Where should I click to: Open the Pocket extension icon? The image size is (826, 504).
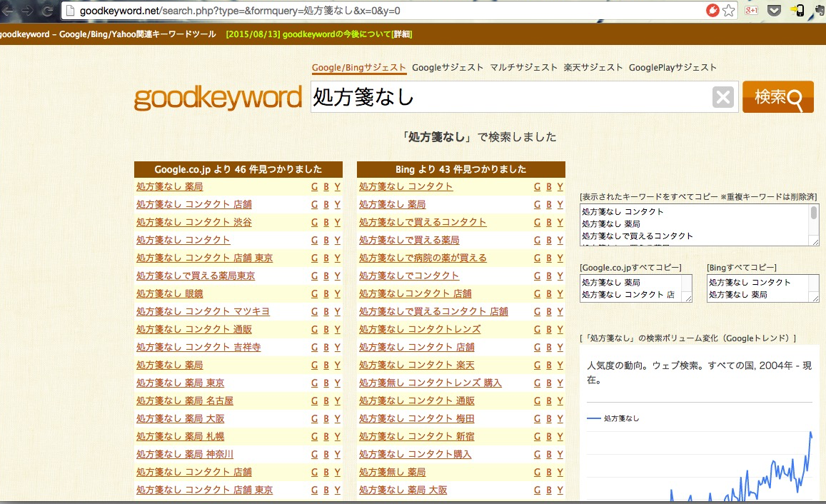pyautogui.click(x=774, y=11)
